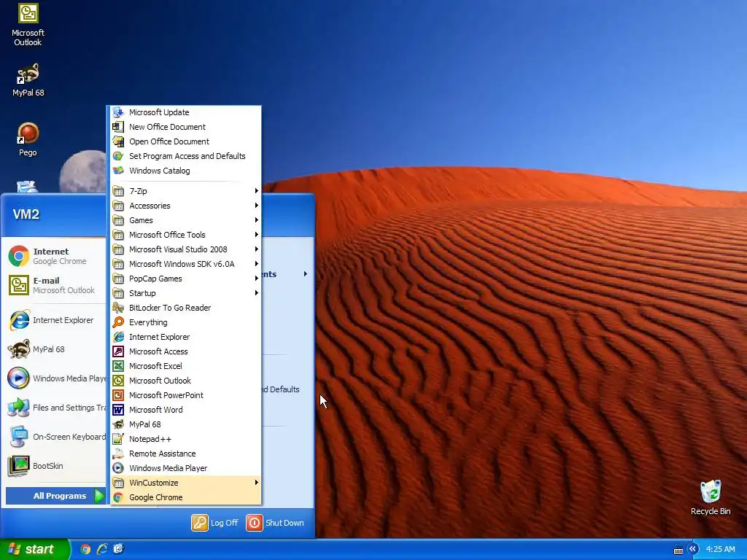The width and height of the screenshot is (747, 560).
Task: Expand Microsoft Windows SDK v6.0A submenu
Action: [186, 264]
